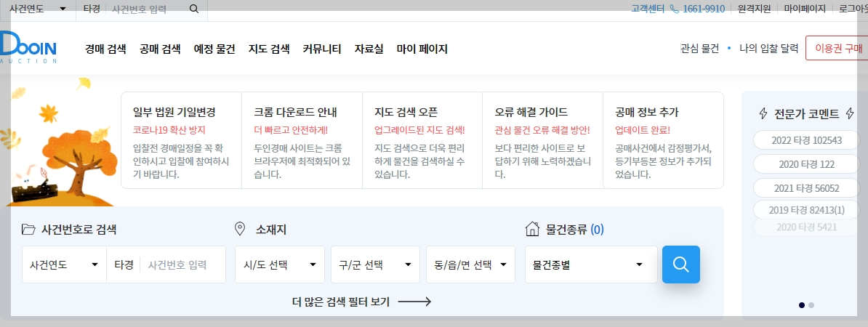Open the 마이 페이지 menu
868x327 pixels.
(422, 49)
